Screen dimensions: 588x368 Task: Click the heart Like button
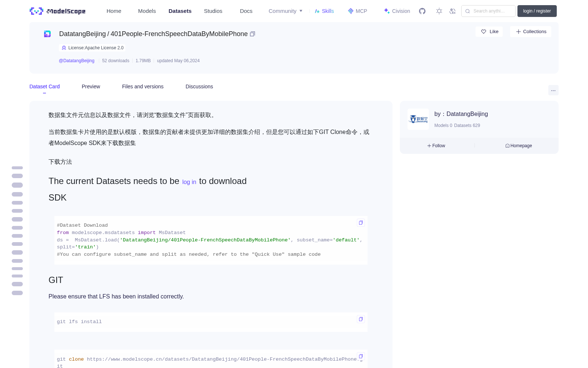pyautogui.click(x=489, y=32)
